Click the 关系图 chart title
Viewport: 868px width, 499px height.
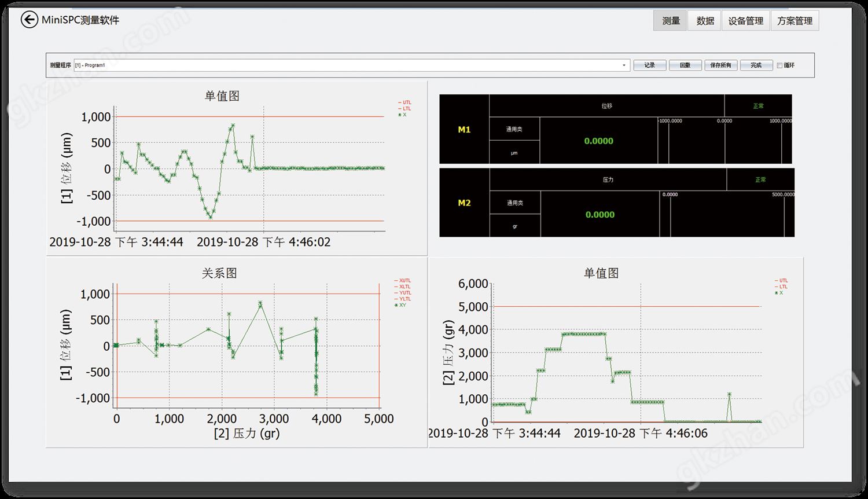[x=219, y=273]
